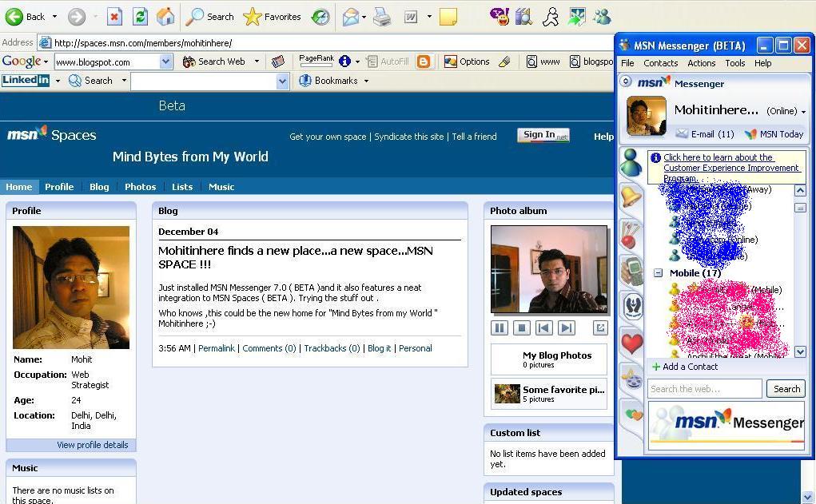Open Messenger Help menu

click(x=763, y=63)
